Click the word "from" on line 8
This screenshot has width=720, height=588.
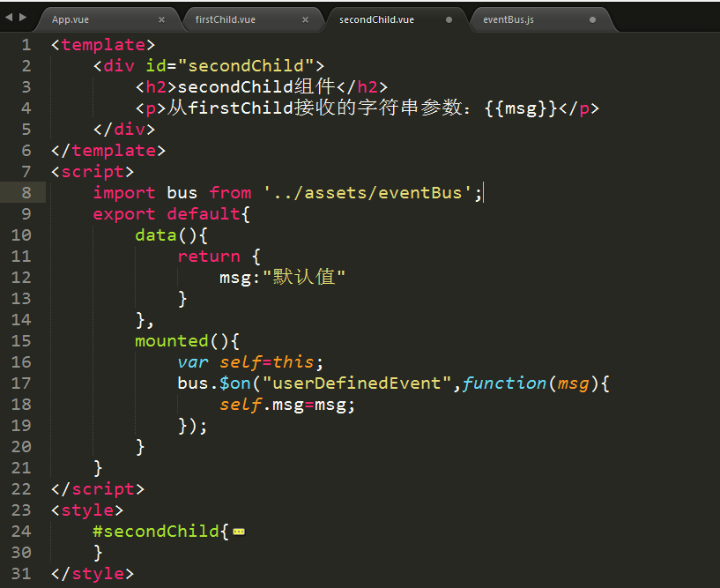pos(230,192)
